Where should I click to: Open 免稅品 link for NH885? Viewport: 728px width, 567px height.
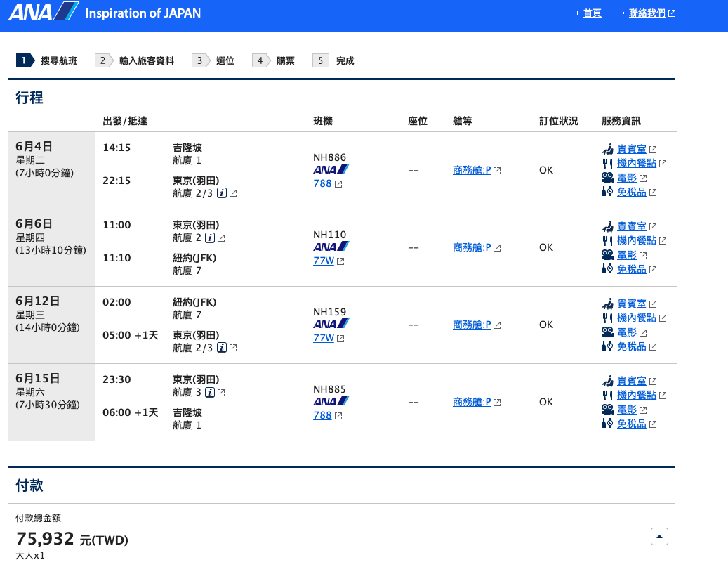(631, 424)
